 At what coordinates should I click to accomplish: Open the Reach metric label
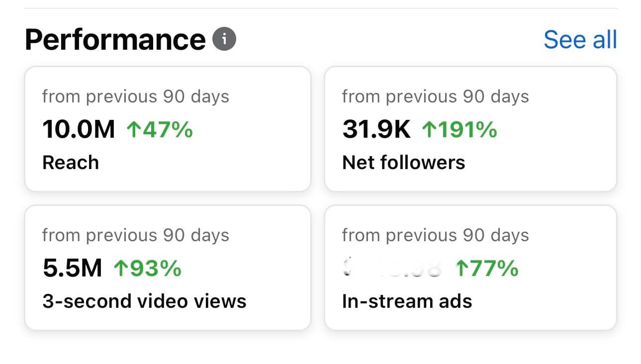[71, 163]
